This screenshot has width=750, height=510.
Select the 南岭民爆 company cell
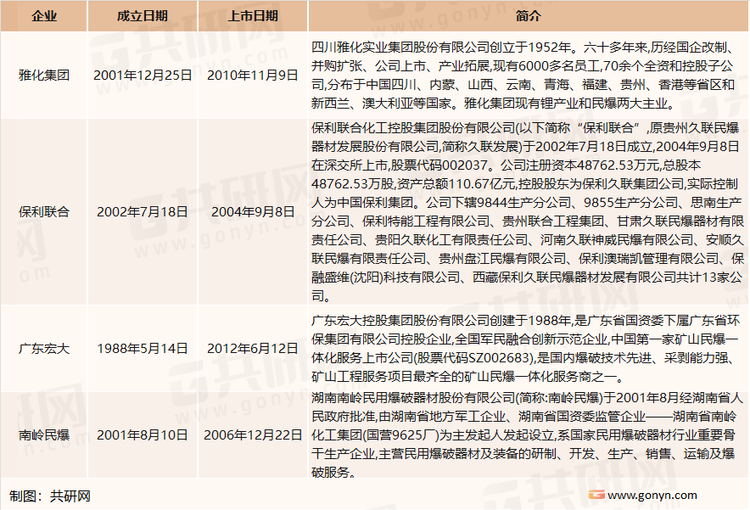44,435
